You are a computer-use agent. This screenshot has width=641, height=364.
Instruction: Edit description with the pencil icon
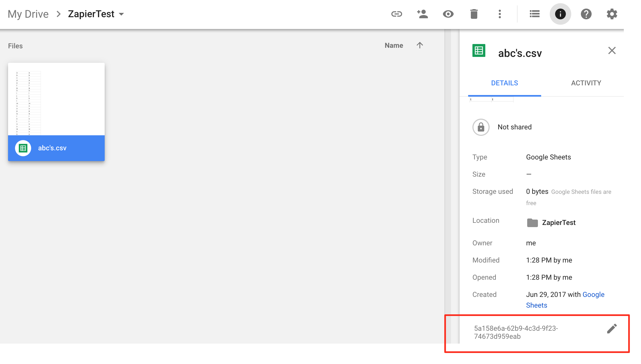click(612, 328)
